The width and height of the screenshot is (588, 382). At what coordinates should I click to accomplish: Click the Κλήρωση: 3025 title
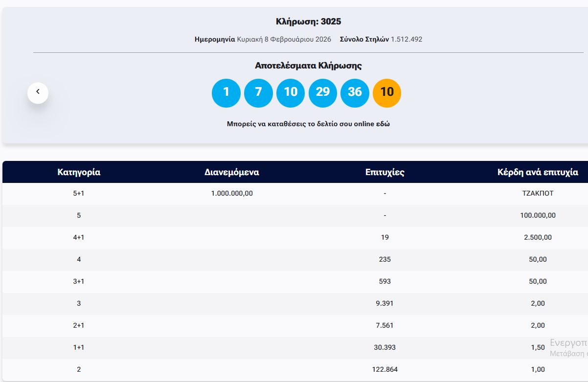click(308, 22)
